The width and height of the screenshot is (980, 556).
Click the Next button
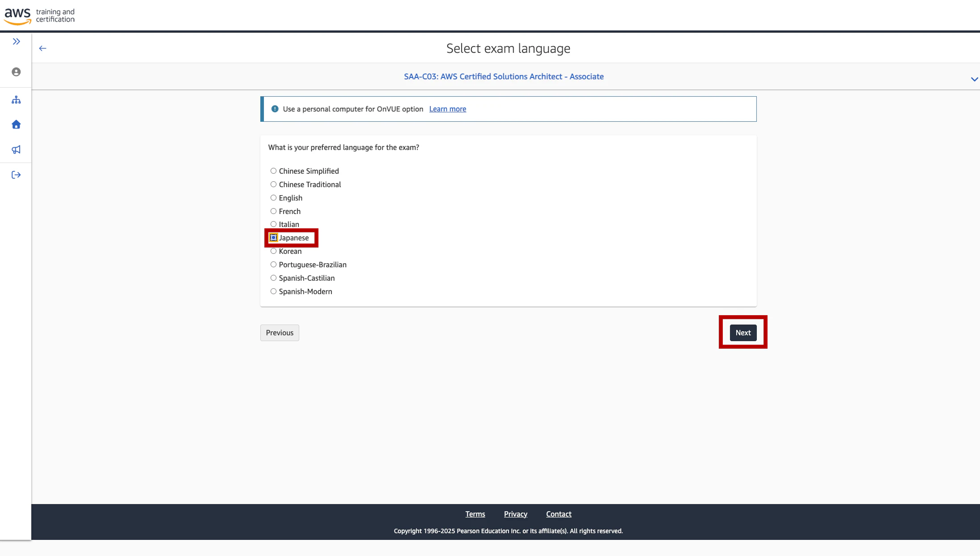(x=743, y=333)
